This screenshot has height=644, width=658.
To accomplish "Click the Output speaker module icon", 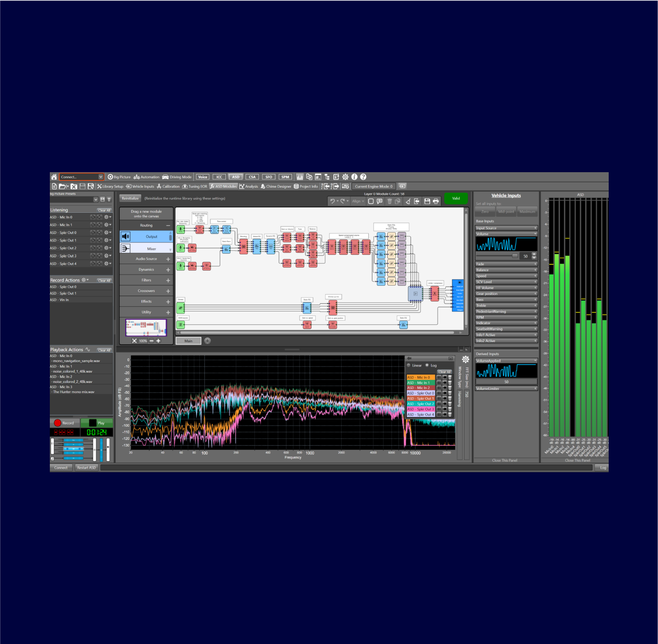I will (x=126, y=236).
